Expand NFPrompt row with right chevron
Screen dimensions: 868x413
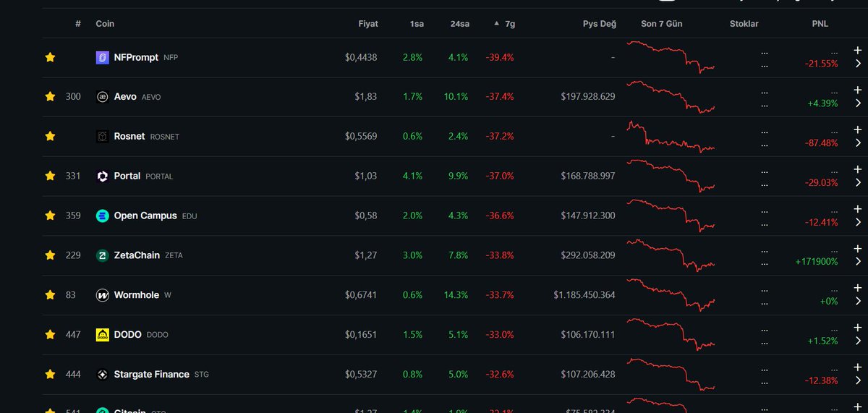click(858, 64)
